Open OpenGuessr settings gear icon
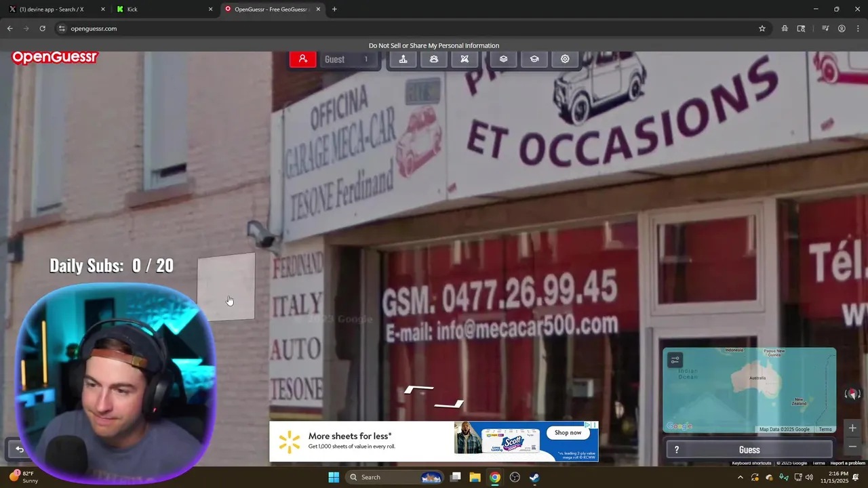This screenshot has height=488, width=868. pos(565,59)
